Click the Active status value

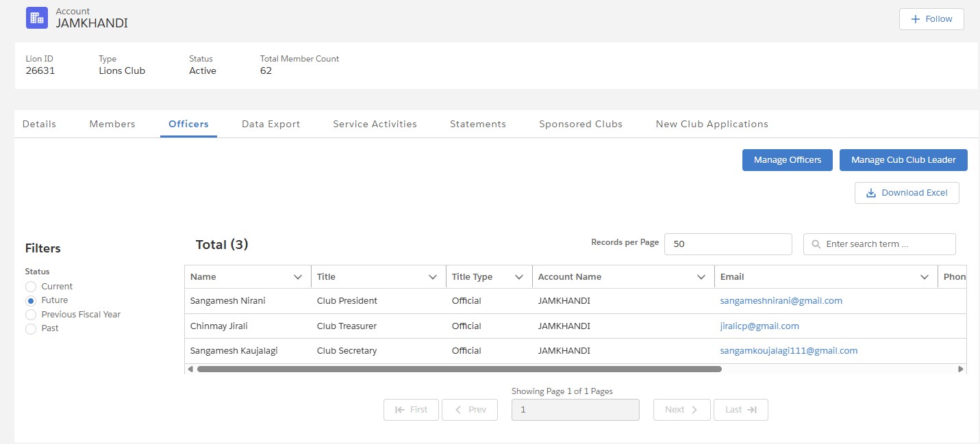(x=203, y=70)
